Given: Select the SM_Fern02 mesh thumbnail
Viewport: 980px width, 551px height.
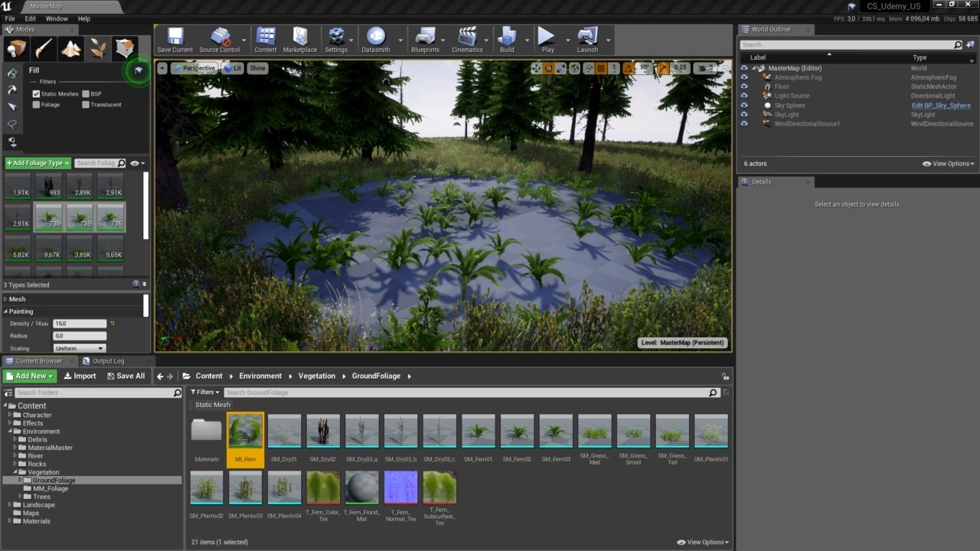Looking at the screenshot, I should tap(517, 432).
